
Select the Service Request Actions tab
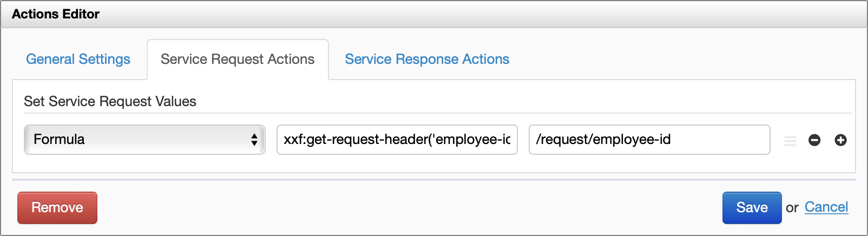[238, 59]
